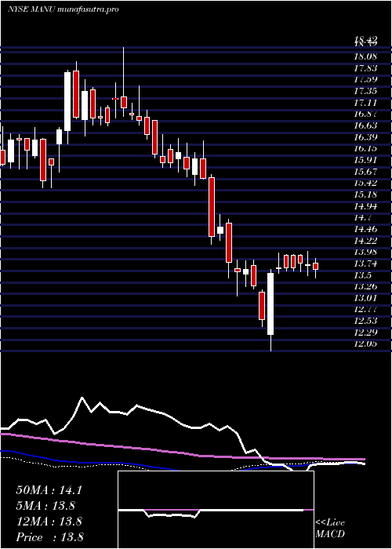This screenshot has width=392, height=549.
Task: Select the 13.01 price axis label
Action: pyautogui.click(x=365, y=298)
